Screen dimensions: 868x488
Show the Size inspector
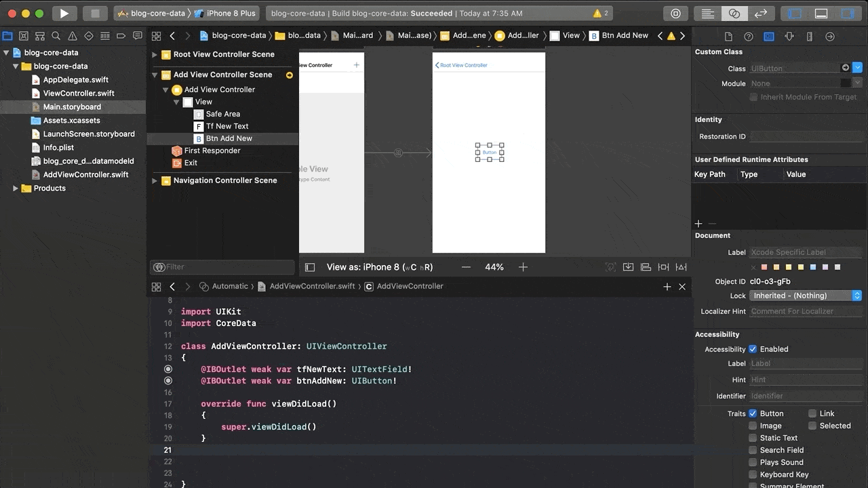(x=810, y=37)
